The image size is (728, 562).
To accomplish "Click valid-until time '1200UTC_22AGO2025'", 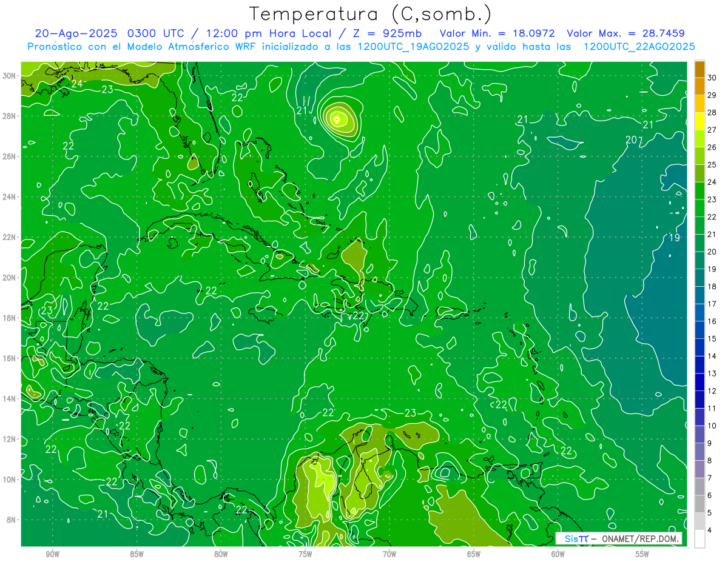I will pos(639,47).
